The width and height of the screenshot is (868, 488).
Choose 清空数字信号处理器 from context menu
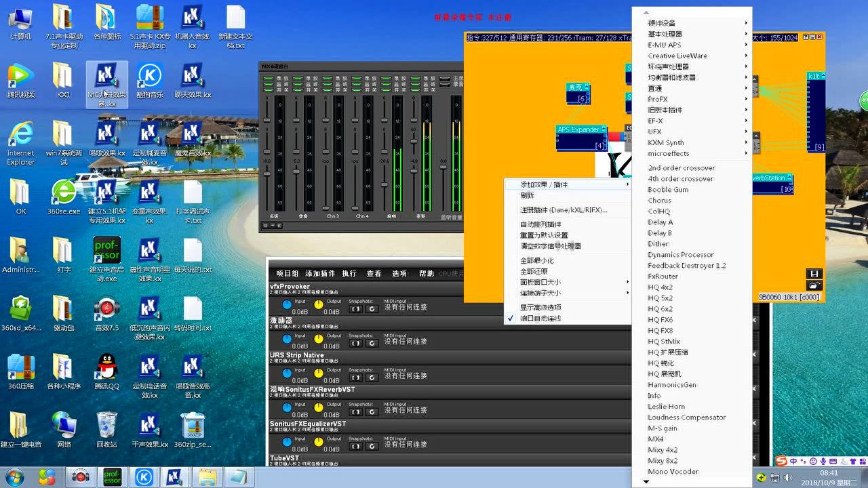(x=568, y=246)
